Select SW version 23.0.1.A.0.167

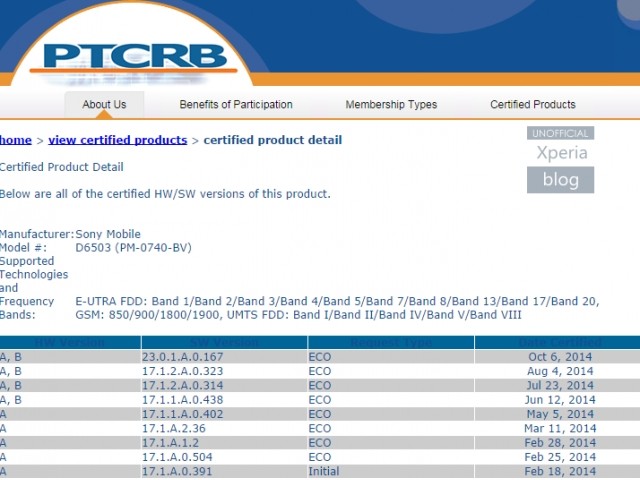(x=182, y=357)
